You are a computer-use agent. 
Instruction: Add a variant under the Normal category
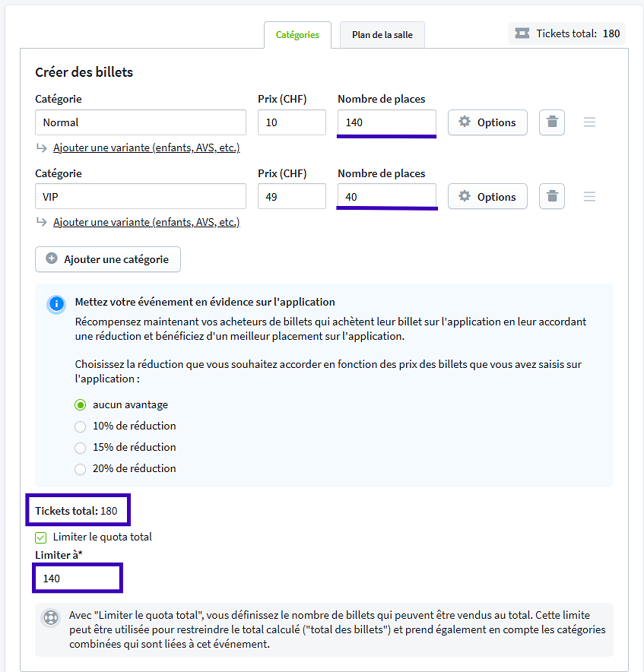pyautogui.click(x=146, y=147)
